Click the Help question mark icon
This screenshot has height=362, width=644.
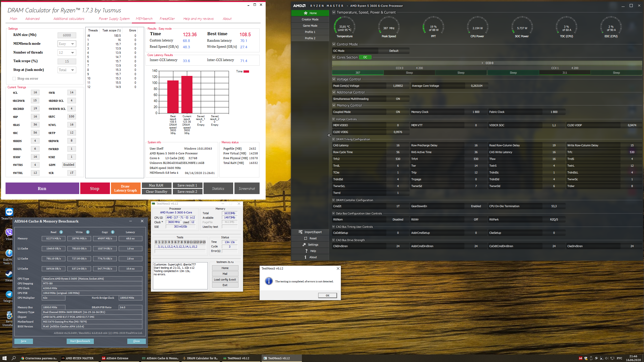[306, 251]
